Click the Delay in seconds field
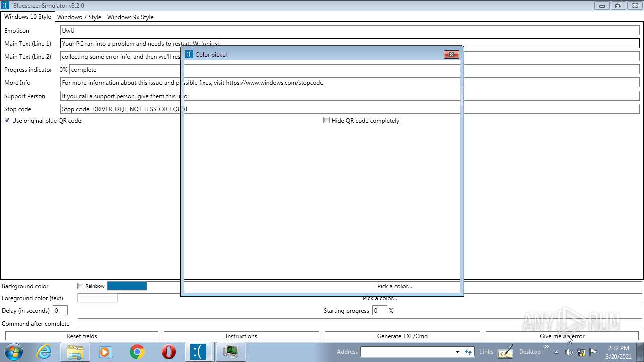 pyautogui.click(x=60, y=310)
